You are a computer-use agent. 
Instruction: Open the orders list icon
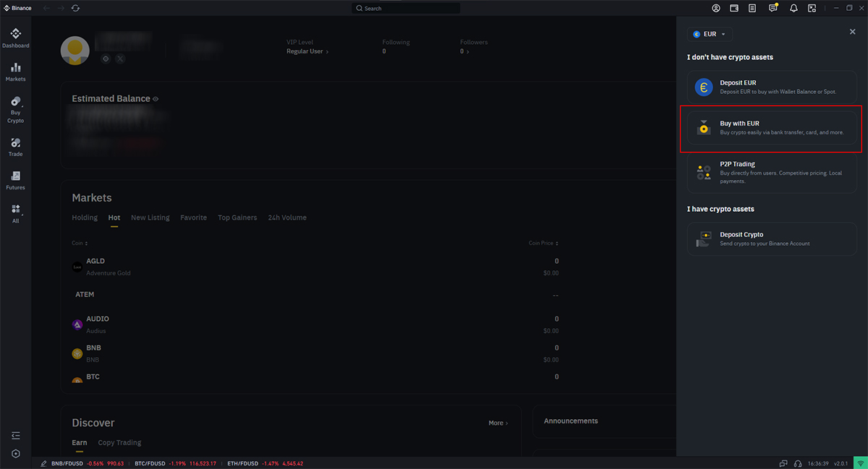(752, 8)
